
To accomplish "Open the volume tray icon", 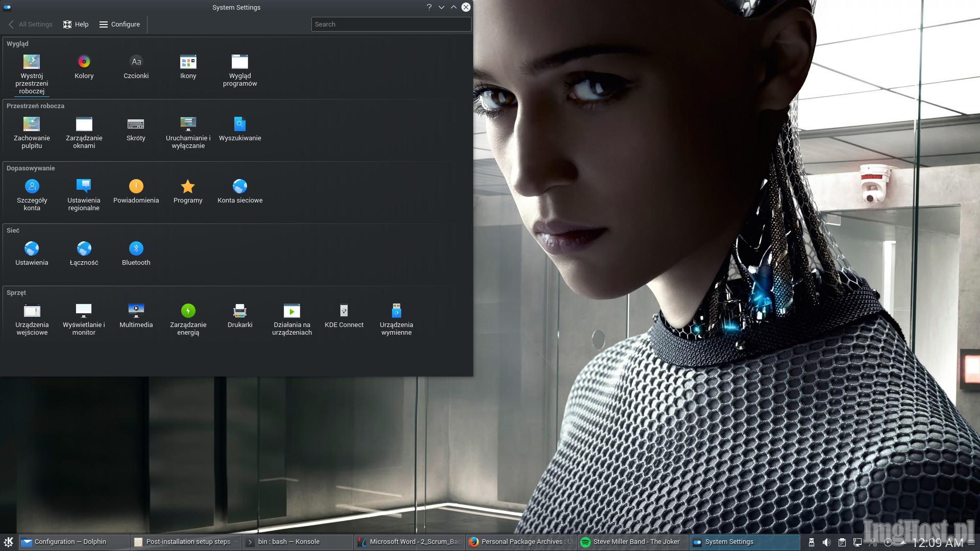I will (x=826, y=542).
